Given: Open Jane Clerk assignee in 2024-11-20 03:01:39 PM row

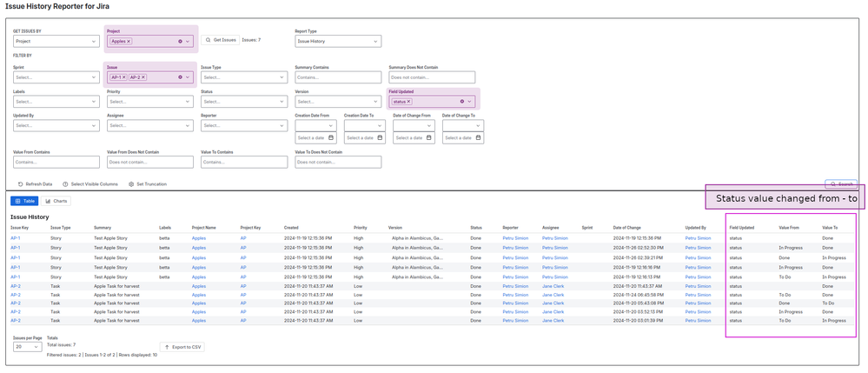Looking at the screenshot, I should (x=553, y=320).
